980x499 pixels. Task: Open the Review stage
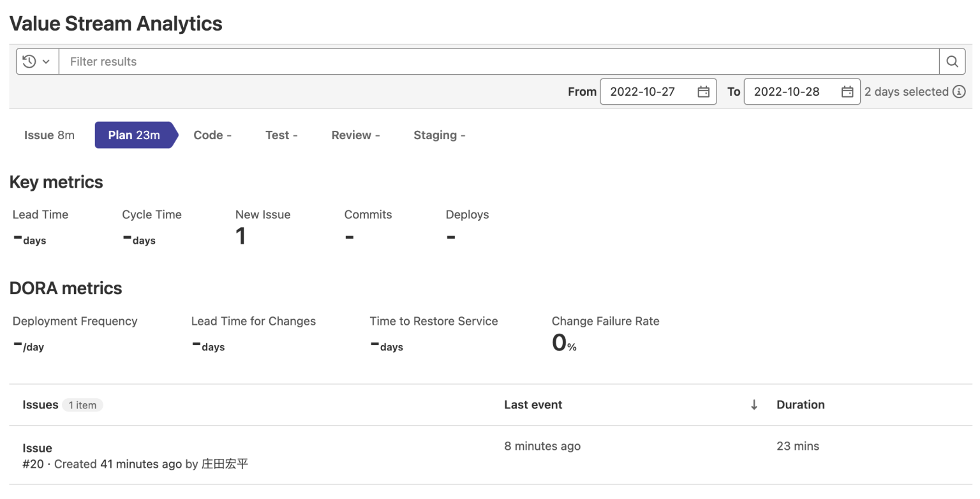(355, 135)
